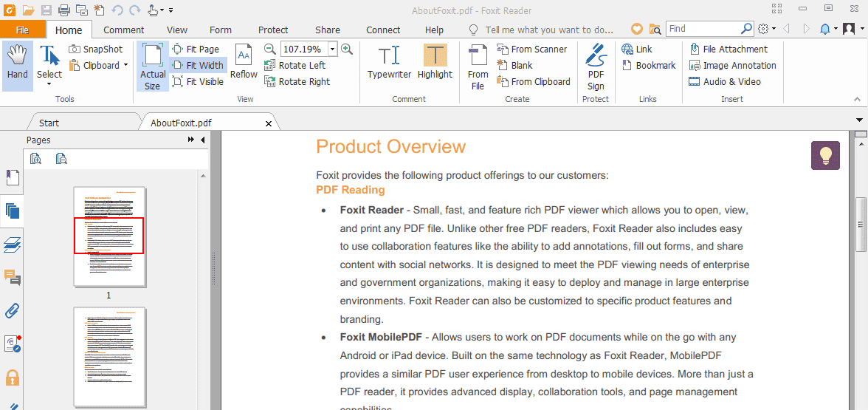This screenshot has width=868, height=410.
Task: Create PDF From Clipboard
Action: [534, 81]
